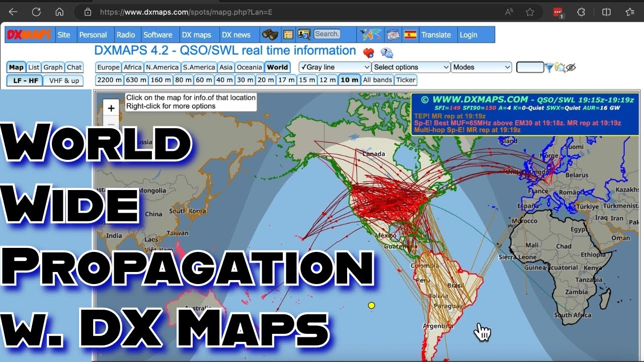Click the yellow dot marker on map

[371, 305]
